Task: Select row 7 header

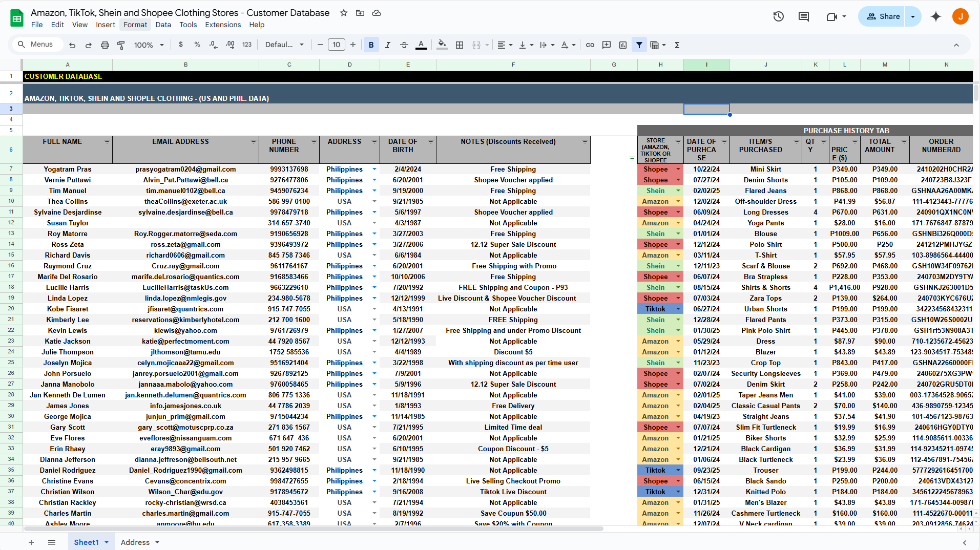Action: click(11, 168)
